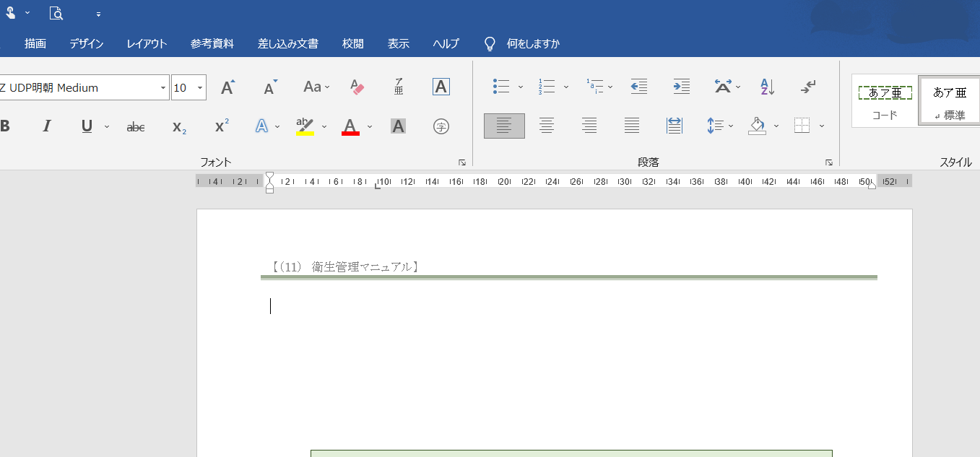Open line and paragraph spacing menu
The width and height of the screenshot is (980, 457).
pyautogui.click(x=720, y=126)
